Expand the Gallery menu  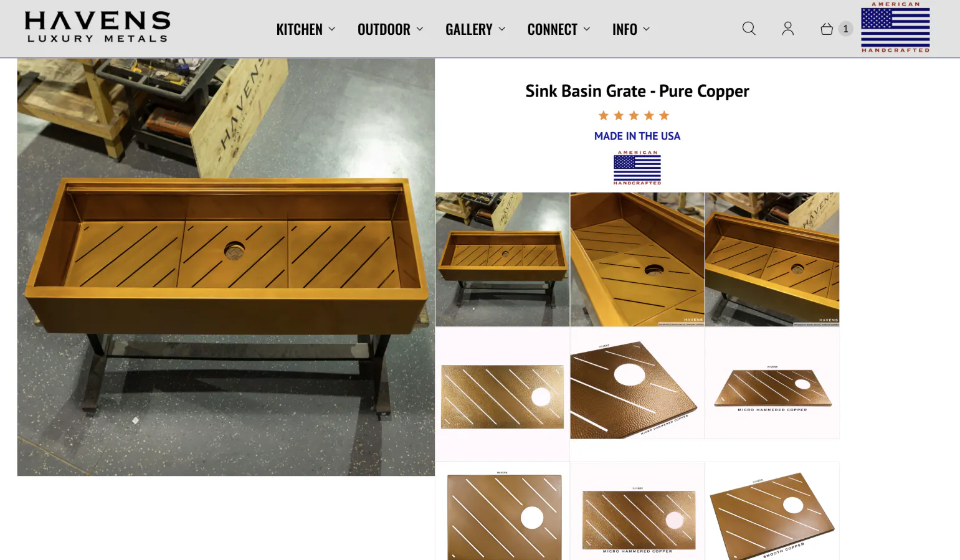tap(475, 29)
